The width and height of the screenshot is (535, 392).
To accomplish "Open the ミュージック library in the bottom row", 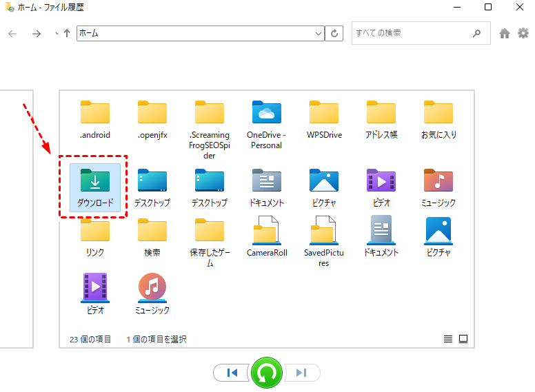I will (152, 294).
